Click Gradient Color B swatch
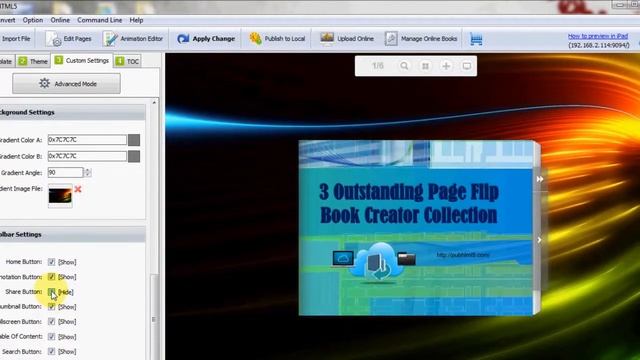This screenshot has height=360, width=640. click(134, 156)
